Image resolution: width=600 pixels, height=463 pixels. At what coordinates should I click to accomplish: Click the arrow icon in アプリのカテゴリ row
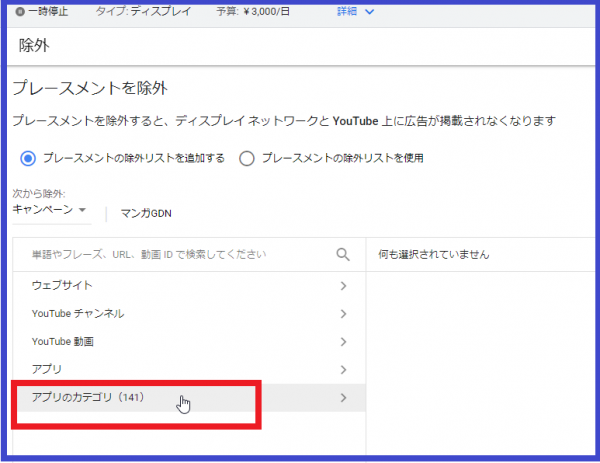pos(343,398)
